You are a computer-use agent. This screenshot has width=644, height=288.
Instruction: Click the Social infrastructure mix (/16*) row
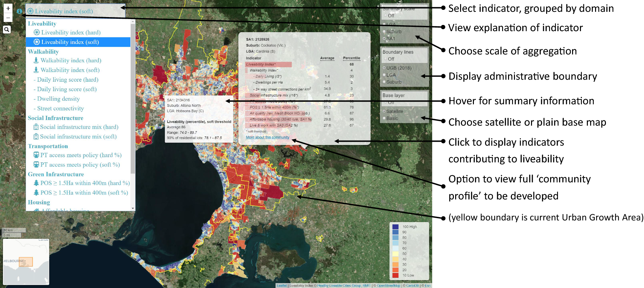coord(303,95)
